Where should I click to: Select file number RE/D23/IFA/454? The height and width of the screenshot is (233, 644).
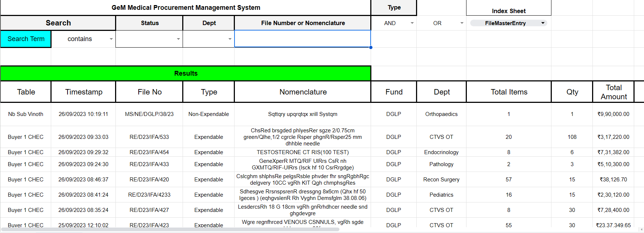(149, 152)
